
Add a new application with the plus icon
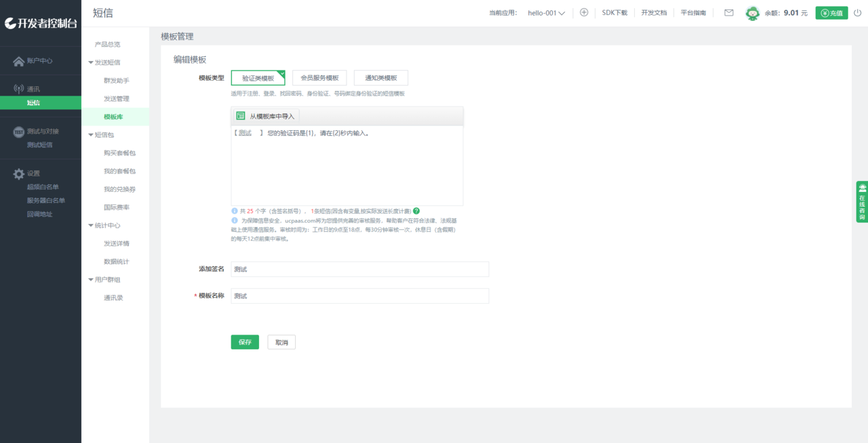tap(584, 12)
